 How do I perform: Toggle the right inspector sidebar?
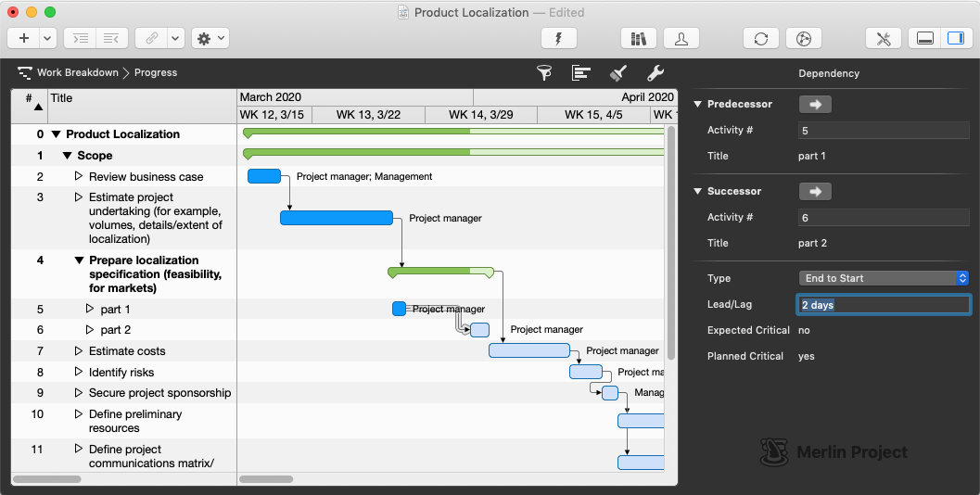coord(954,38)
